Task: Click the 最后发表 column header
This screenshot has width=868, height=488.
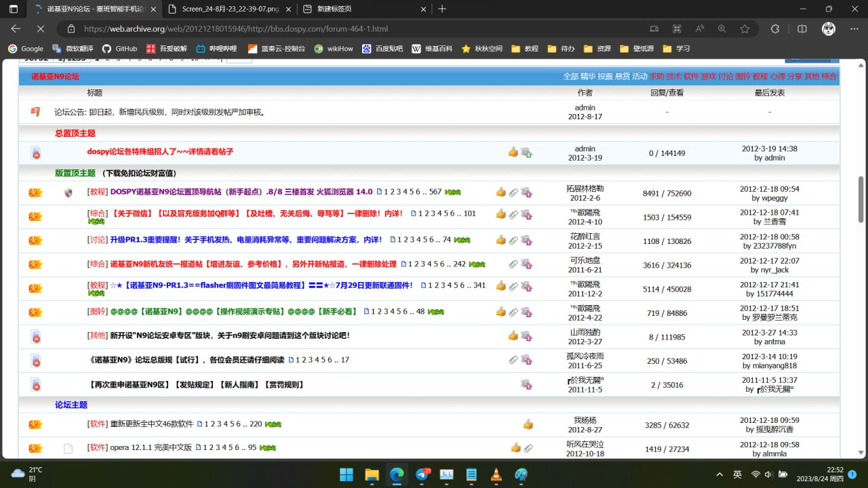Action: [x=770, y=93]
